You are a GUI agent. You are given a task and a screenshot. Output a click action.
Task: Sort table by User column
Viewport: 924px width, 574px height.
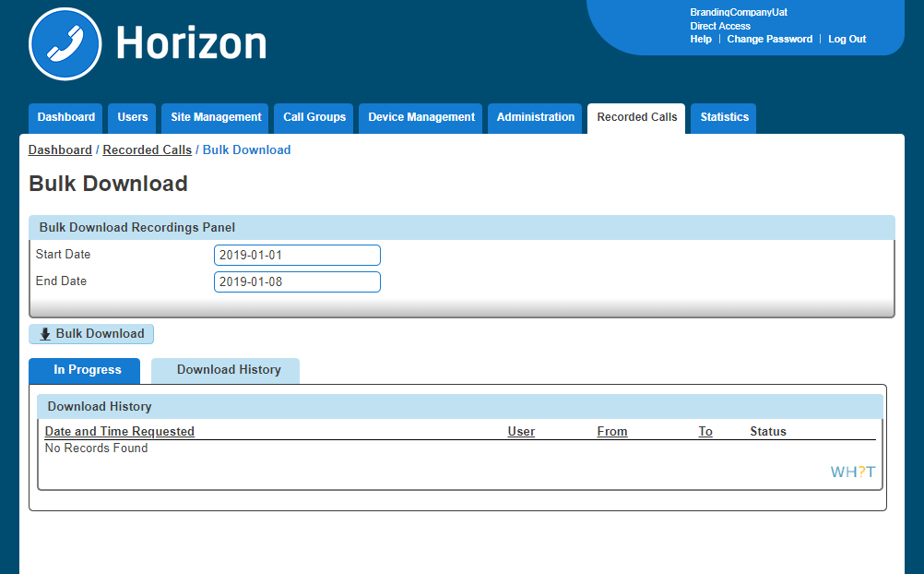click(521, 431)
